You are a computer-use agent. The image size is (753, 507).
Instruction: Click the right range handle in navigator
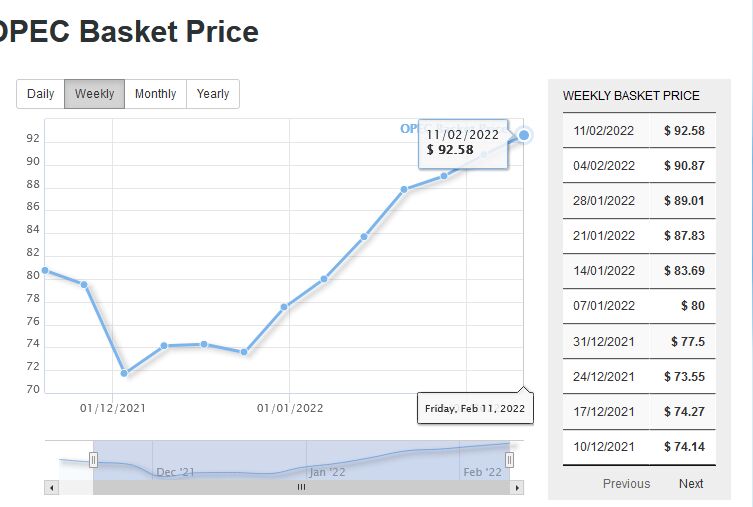point(509,460)
